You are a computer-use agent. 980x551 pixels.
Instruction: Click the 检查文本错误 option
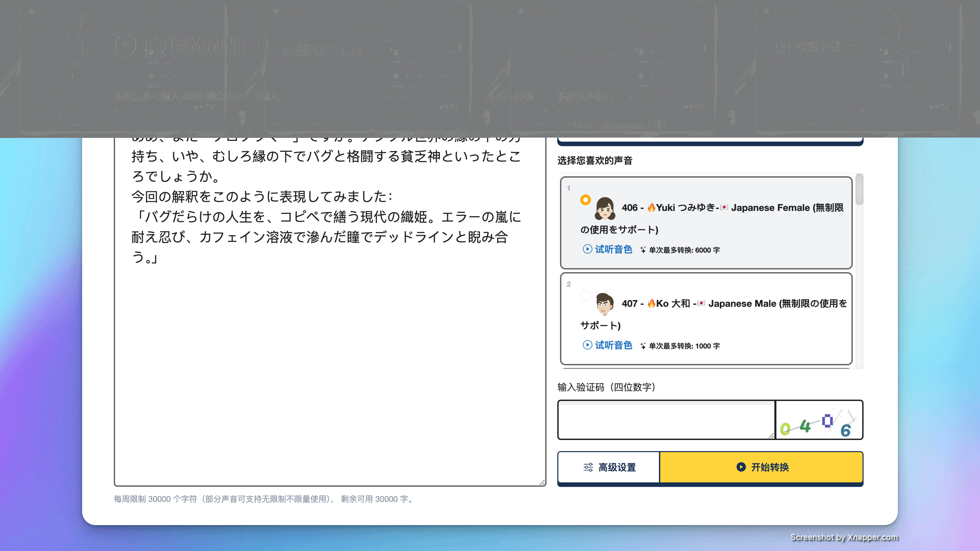tap(586, 96)
